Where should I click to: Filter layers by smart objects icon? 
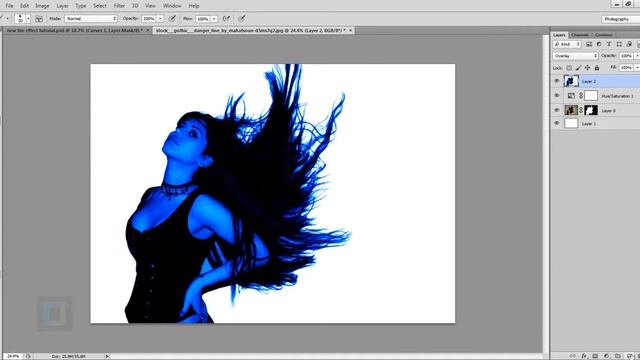629,44
